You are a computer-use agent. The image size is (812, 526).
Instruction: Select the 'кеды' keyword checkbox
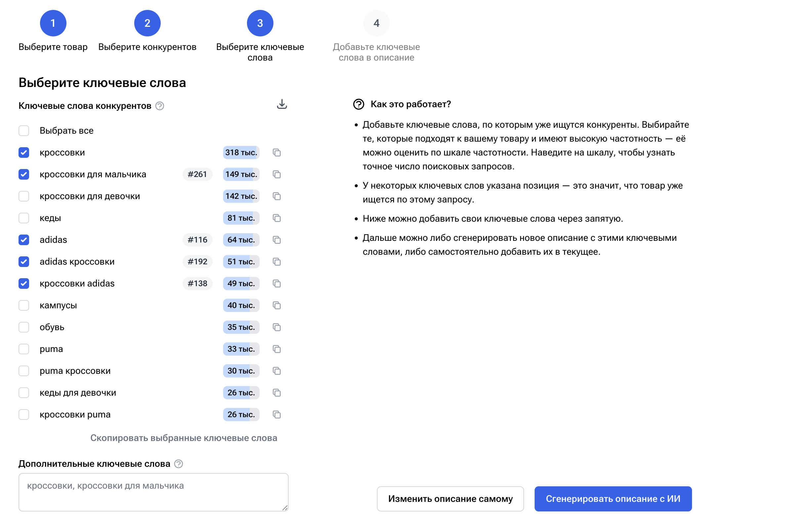24,218
